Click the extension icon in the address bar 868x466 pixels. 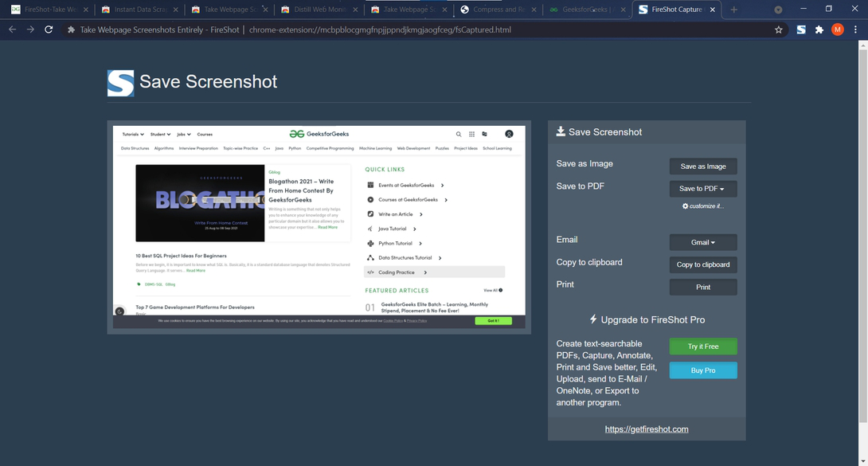coord(71,30)
